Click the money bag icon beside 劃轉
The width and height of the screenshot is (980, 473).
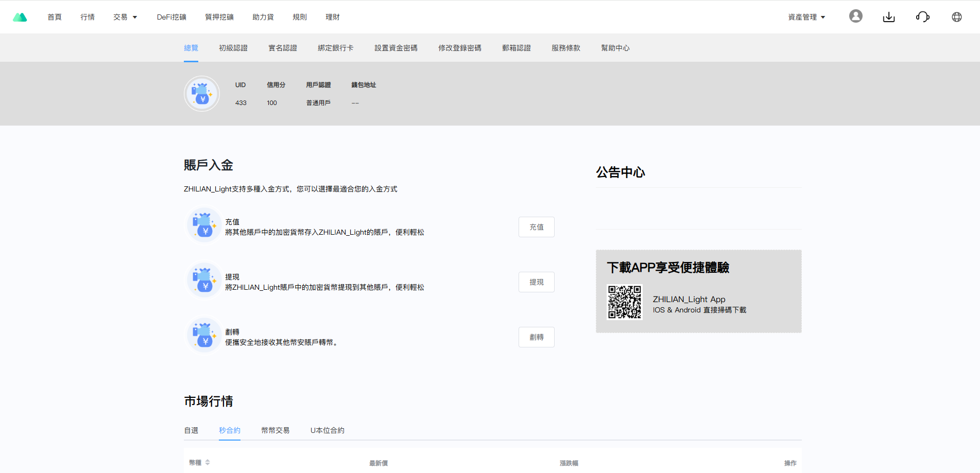tap(204, 335)
